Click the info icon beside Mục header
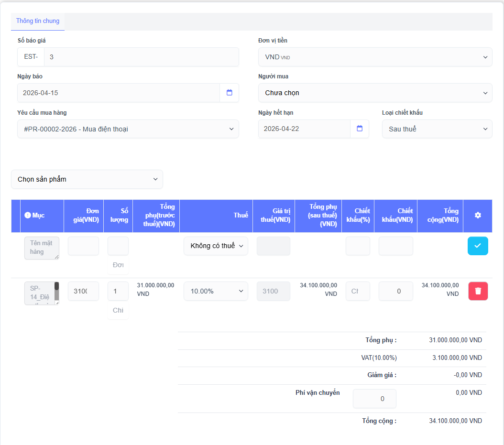This screenshot has width=504, height=445. tap(27, 216)
